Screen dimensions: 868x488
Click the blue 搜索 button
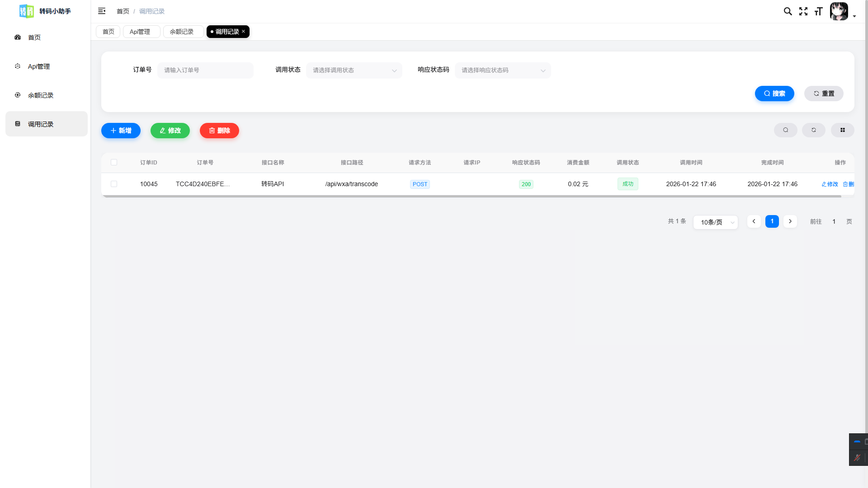[x=774, y=94]
